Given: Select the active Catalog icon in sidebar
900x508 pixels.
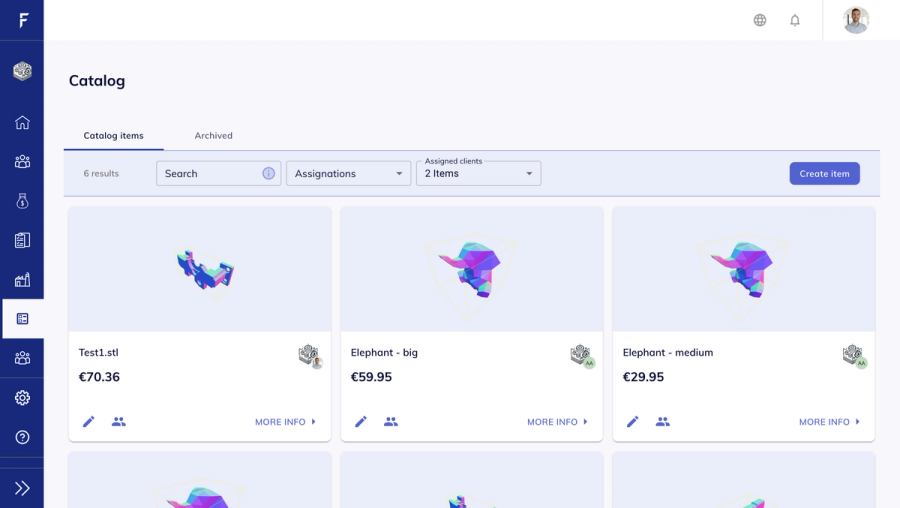Looking at the screenshot, I should pyautogui.click(x=22, y=319).
